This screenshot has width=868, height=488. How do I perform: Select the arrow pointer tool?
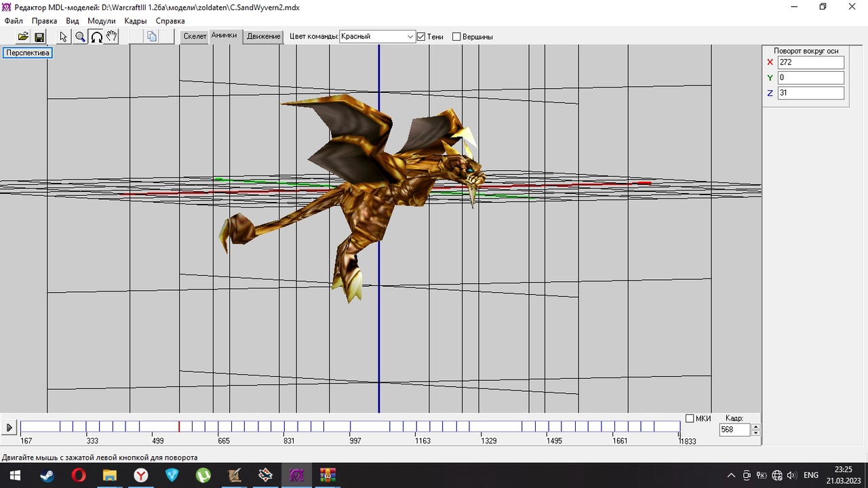point(64,37)
